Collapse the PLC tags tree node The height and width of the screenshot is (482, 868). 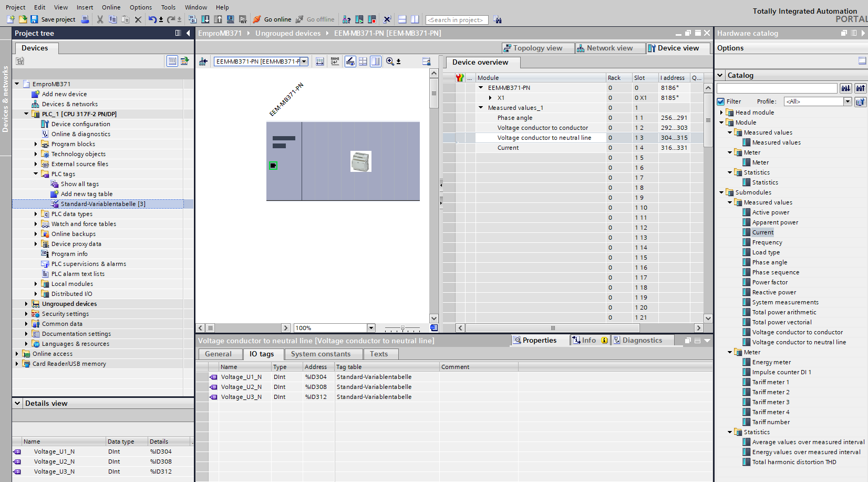(36, 174)
